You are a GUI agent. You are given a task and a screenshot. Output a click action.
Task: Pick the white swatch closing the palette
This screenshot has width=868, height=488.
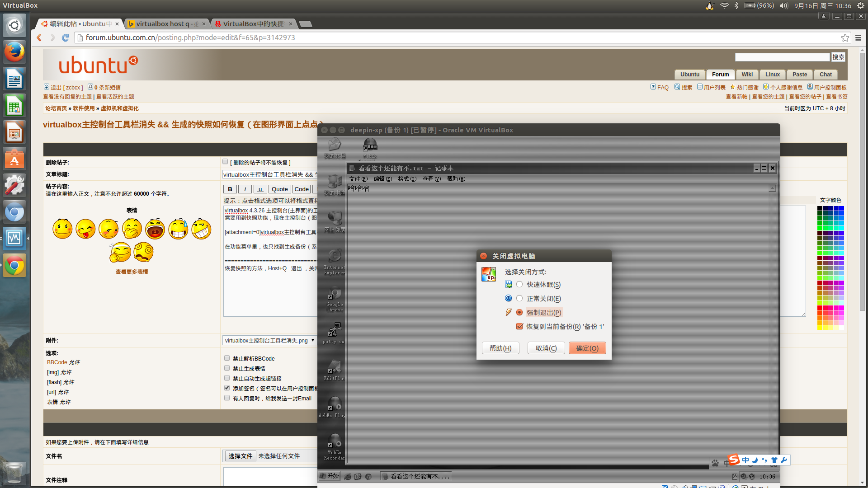[x=841, y=327]
